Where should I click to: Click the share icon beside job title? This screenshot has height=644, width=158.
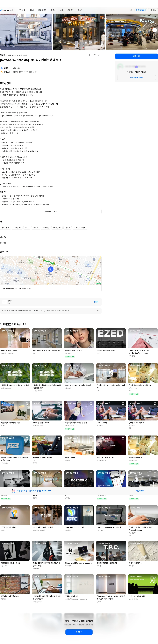pyautogui.click(x=99, y=55)
